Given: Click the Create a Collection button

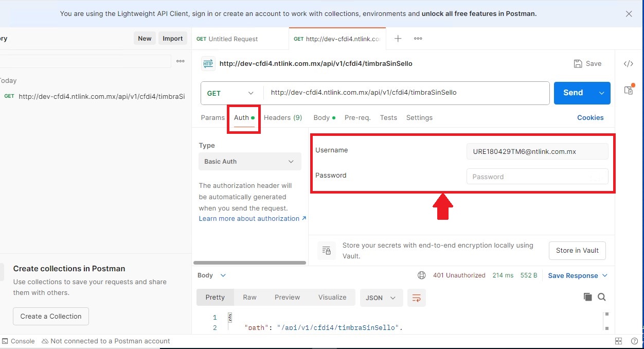Looking at the screenshot, I should 51,316.
